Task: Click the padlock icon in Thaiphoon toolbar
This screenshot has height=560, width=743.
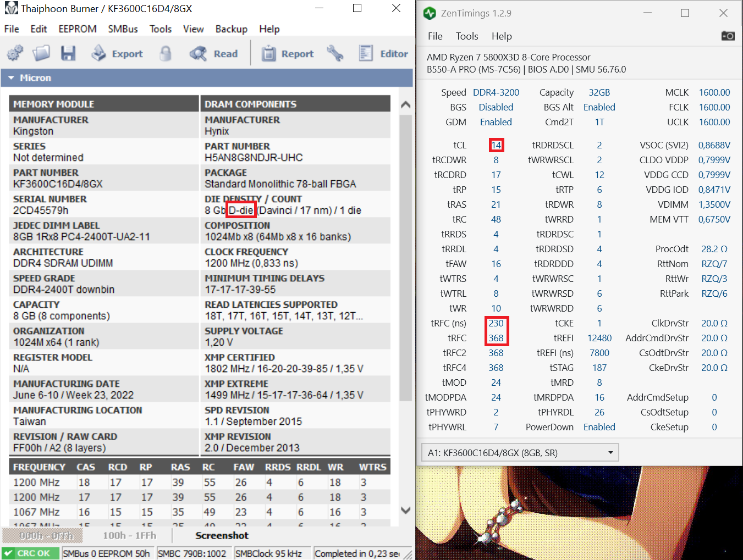Action: click(x=165, y=53)
